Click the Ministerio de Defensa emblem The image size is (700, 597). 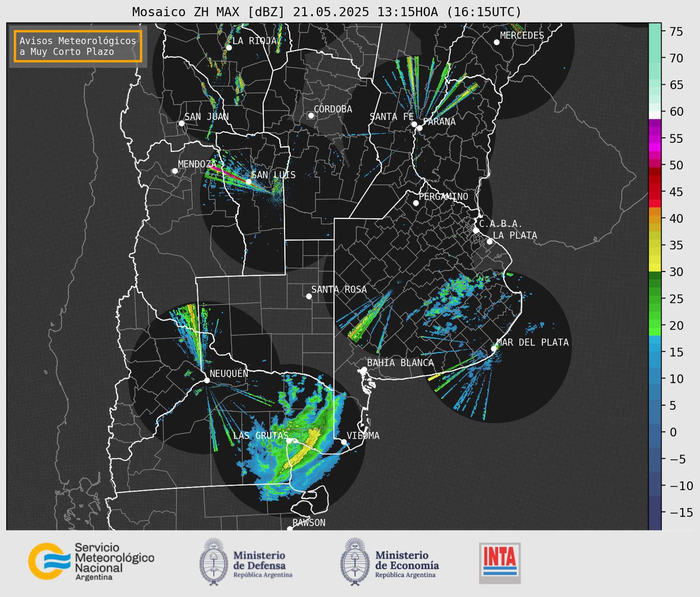click(214, 562)
